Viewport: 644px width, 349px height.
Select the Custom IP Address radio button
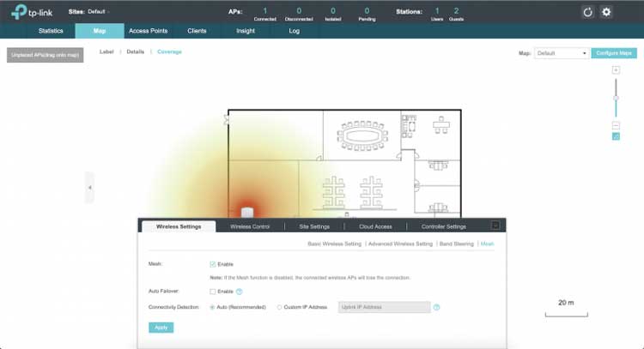click(x=280, y=307)
